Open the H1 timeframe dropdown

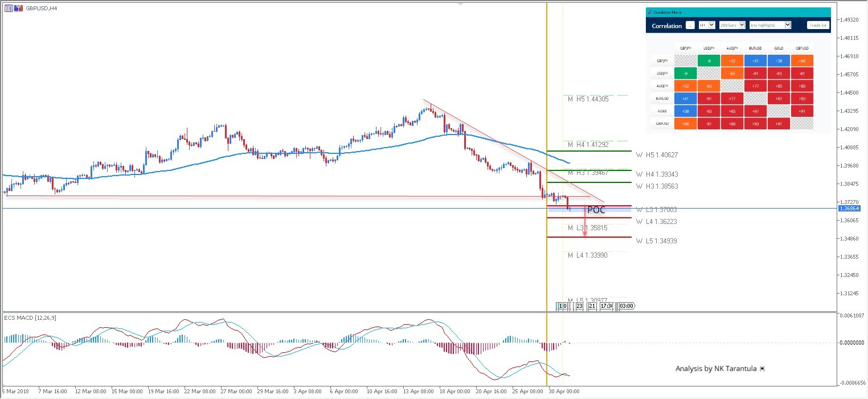pos(707,25)
